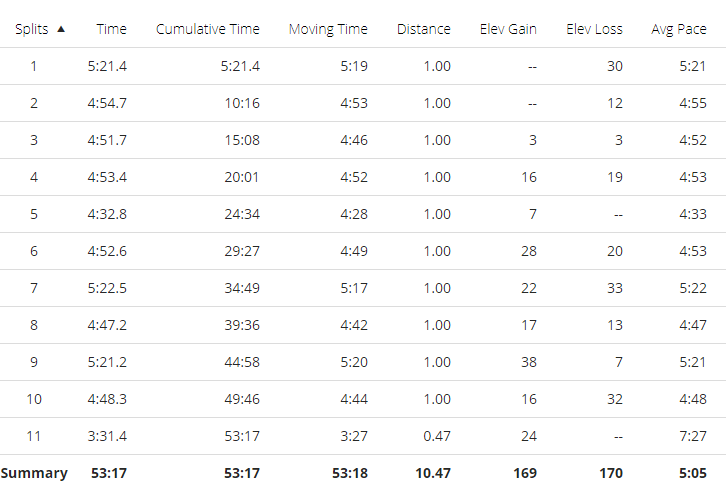Click split 11 avg pace 7:27
This screenshot has height=503, width=726.
(x=693, y=436)
